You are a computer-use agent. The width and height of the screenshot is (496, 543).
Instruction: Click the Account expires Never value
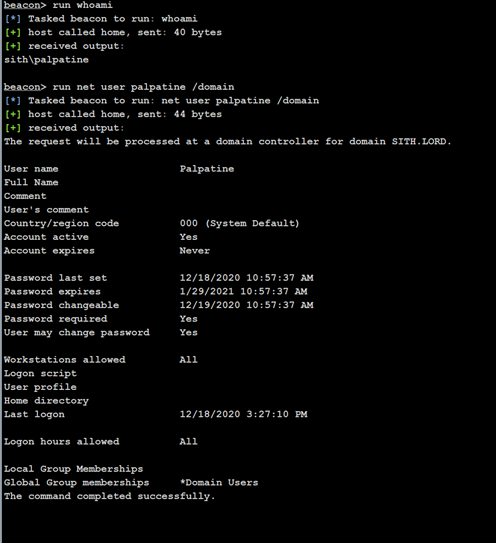(x=195, y=250)
